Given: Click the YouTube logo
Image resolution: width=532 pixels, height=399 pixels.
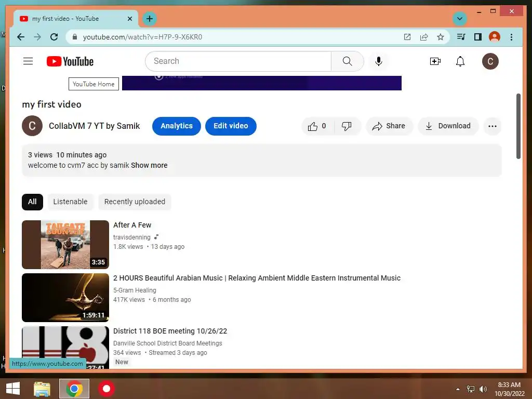Looking at the screenshot, I should (70, 61).
